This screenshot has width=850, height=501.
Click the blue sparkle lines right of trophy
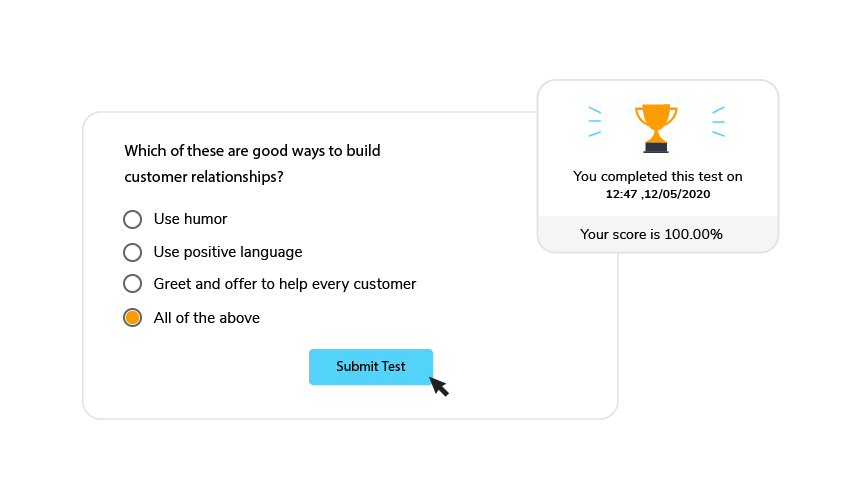click(x=718, y=121)
